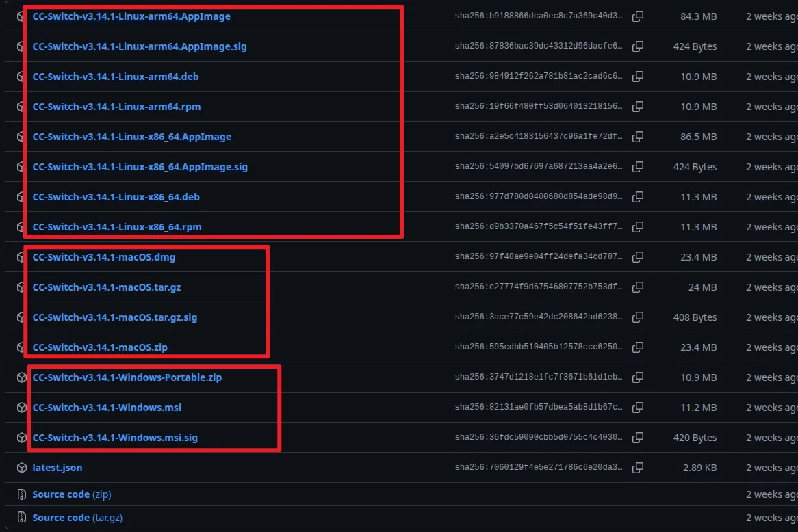This screenshot has width=798, height=532.
Task: Download CC-Switch-v3.14.1-Linux-arm64.rpm
Action: [x=116, y=106]
